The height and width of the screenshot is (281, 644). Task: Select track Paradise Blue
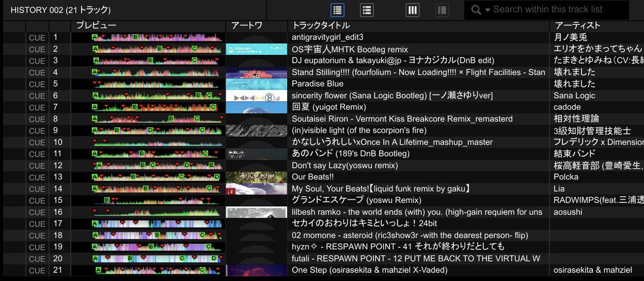coord(319,84)
